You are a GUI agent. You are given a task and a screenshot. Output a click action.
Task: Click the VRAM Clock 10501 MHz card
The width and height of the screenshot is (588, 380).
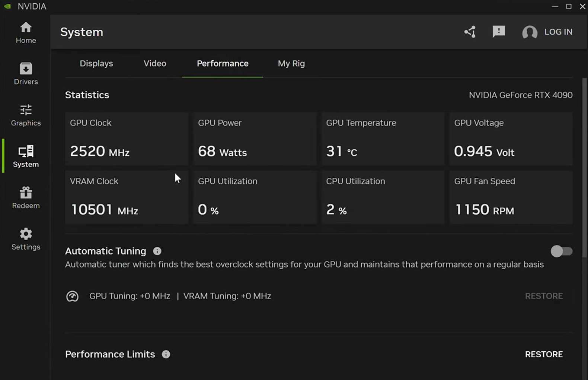127,197
